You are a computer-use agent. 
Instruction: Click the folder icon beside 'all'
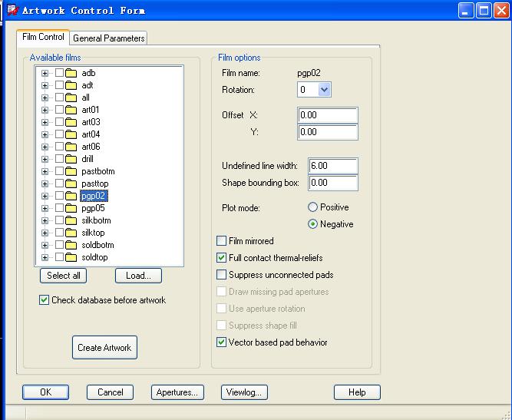tap(71, 98)
